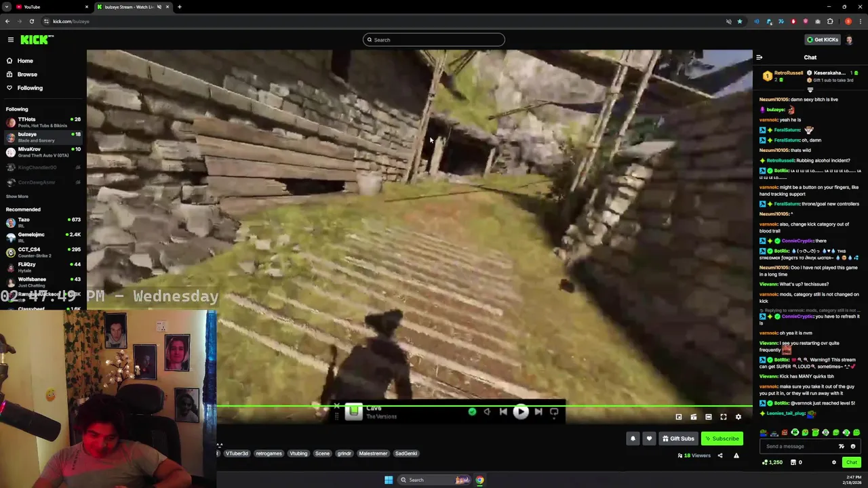The width and height of the screenshot is (868, 488).
Task: Reload the page in browser
Action: [31, 21]
